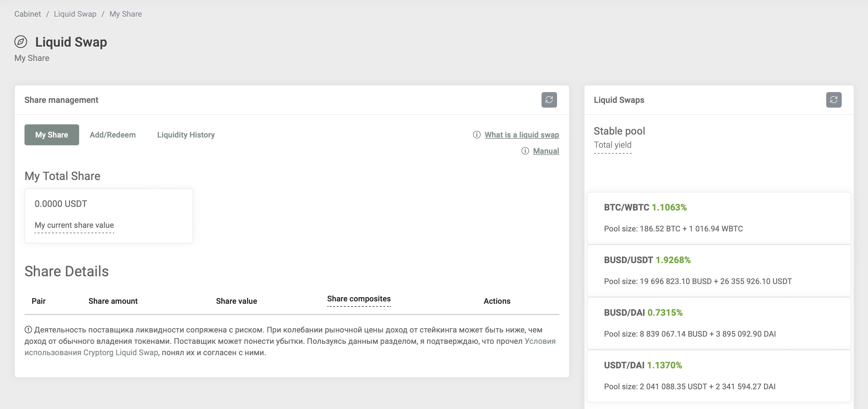The image size is (868, 409).
Task: Refresh the Liquid Swaps panel
Action: point(833,100)
